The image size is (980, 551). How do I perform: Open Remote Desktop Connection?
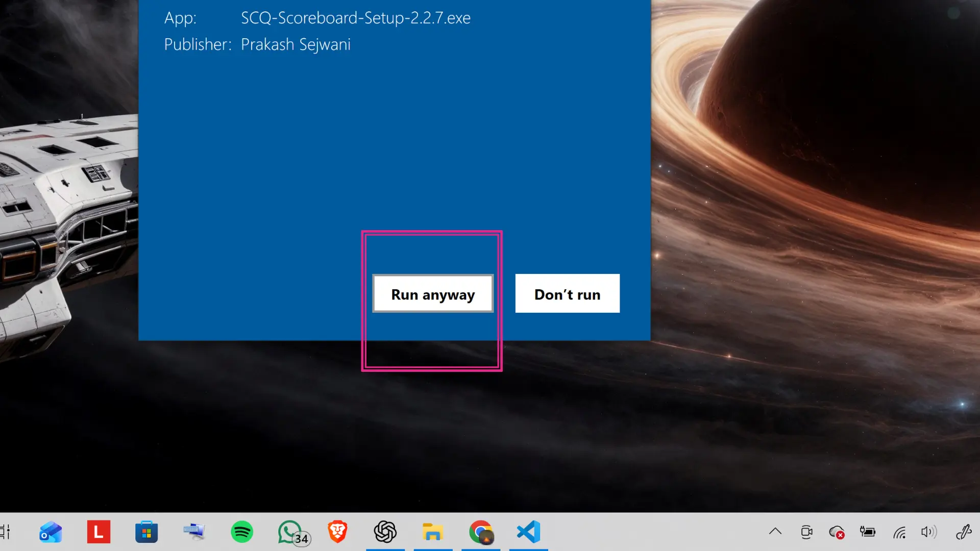194,532
